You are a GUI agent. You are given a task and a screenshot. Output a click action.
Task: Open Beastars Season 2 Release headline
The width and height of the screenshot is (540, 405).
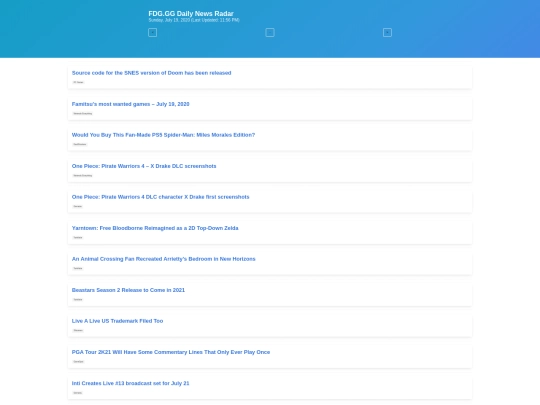(128, 290)
